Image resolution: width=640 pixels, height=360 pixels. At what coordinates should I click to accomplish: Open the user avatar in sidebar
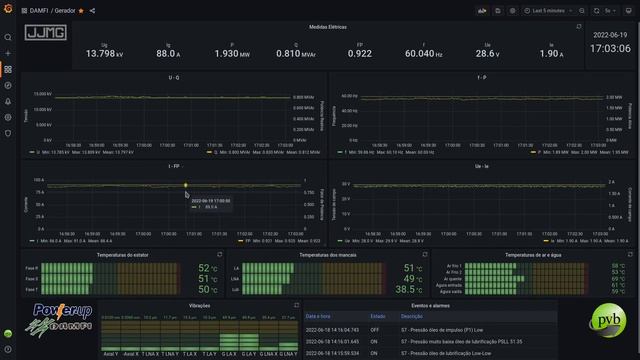click(x=8, y=333)
